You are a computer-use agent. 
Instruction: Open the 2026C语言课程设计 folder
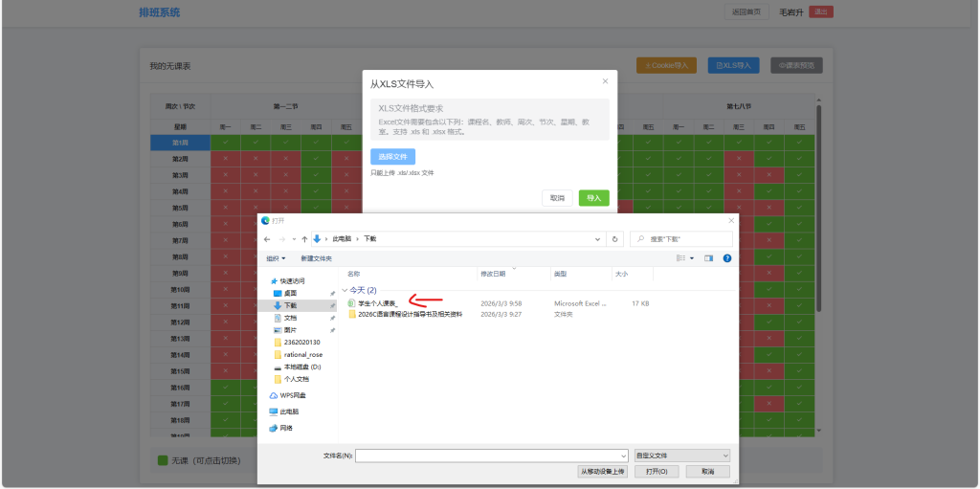(x=410, y=314)
